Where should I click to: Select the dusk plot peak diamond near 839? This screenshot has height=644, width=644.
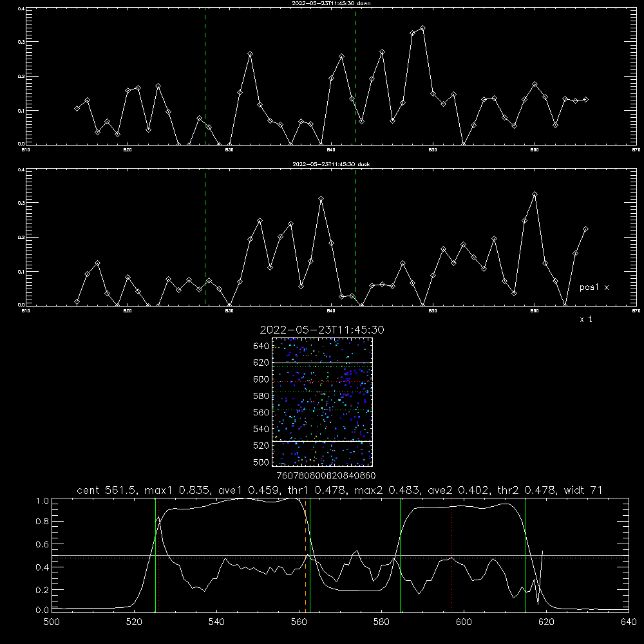click(x=321, y=199)
